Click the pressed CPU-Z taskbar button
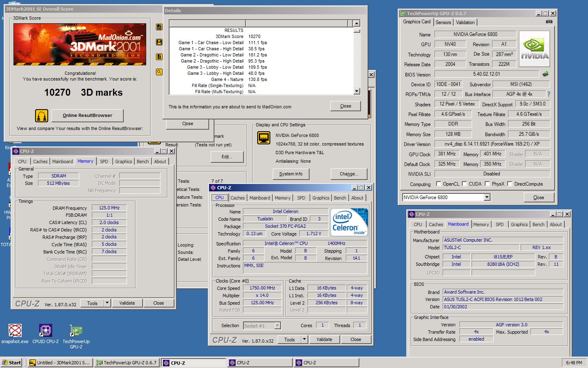 pyautogui.click(x=193, y=363)
